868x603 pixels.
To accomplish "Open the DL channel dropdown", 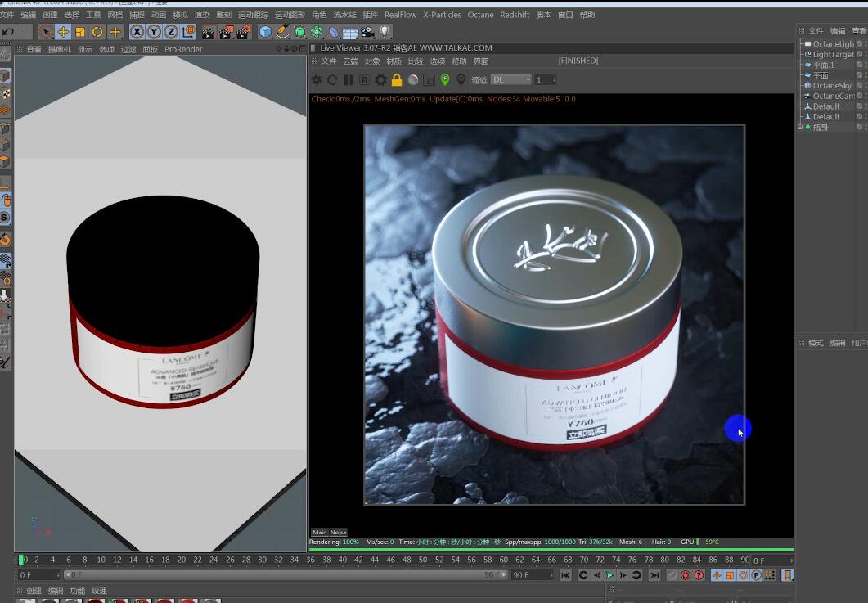I will click(511, 79).
